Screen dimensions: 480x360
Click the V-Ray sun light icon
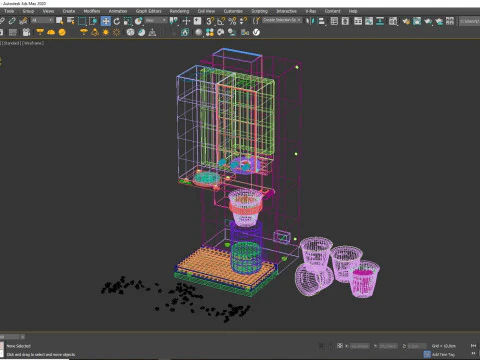pos(106,32)
